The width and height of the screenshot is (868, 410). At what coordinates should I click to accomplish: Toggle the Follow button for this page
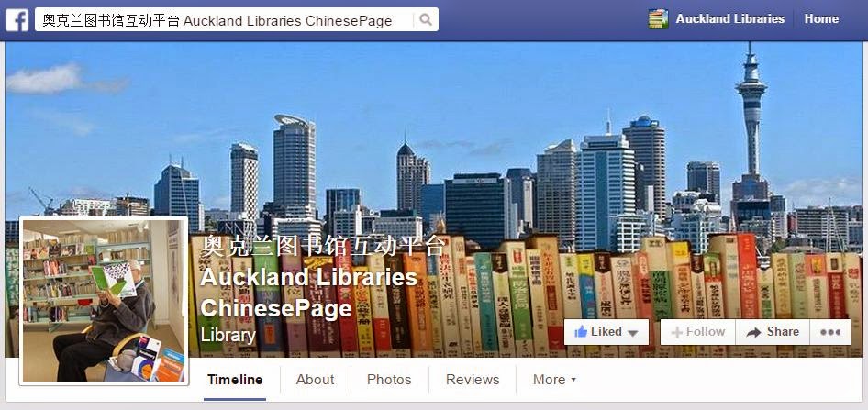tap(697, 332)
